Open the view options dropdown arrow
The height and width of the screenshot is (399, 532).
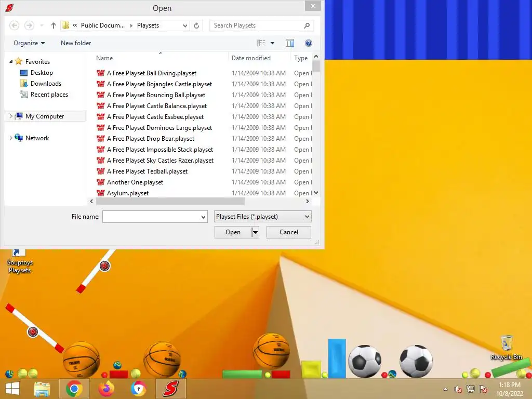(272, 43)
